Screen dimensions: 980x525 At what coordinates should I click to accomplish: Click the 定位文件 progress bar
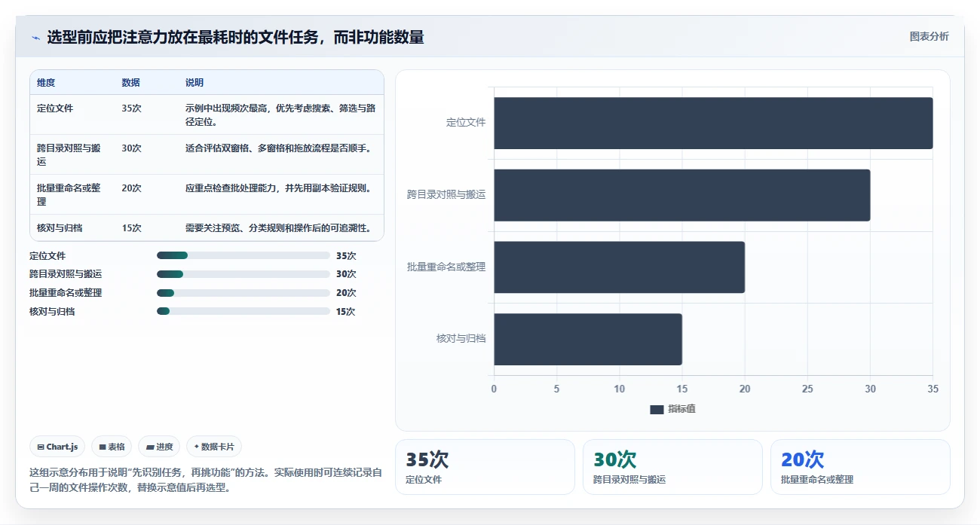(243, 255)
